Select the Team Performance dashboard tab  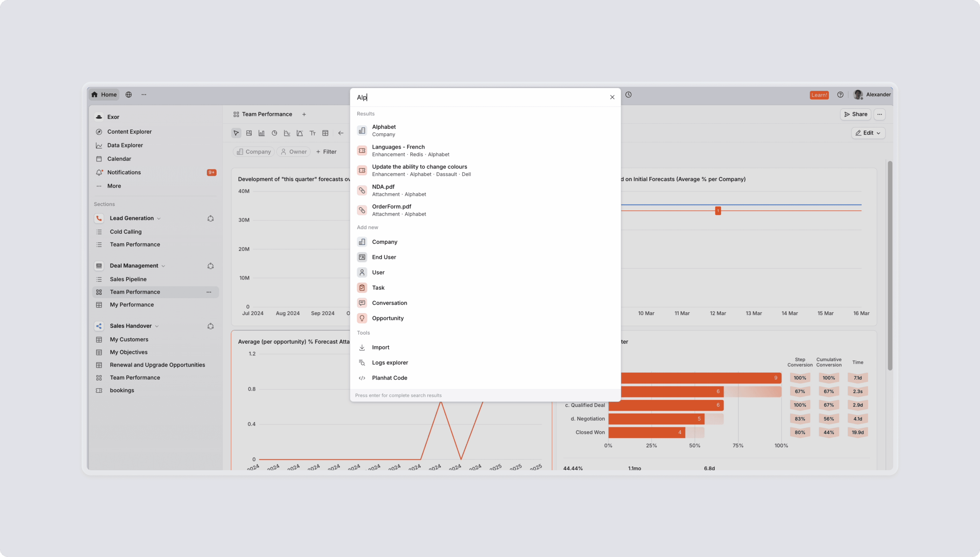(x=263, y=114)
